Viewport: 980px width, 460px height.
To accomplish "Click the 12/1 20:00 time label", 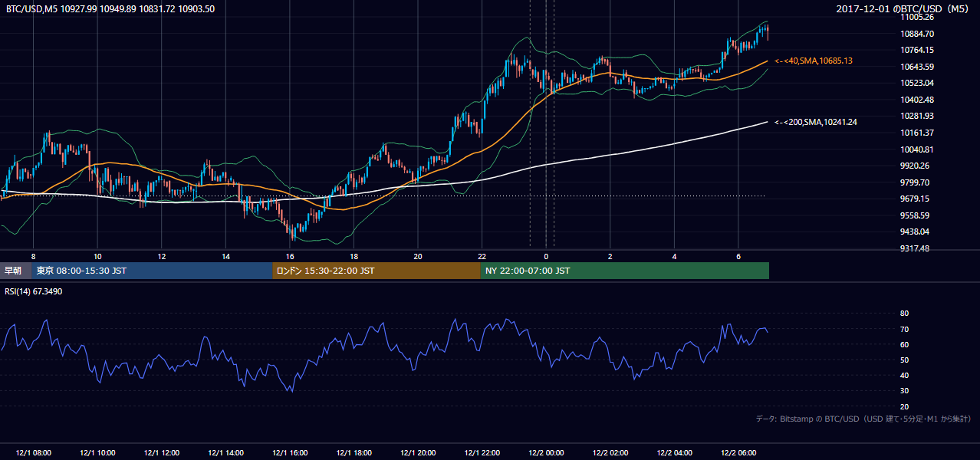I will tap(418, 453).
